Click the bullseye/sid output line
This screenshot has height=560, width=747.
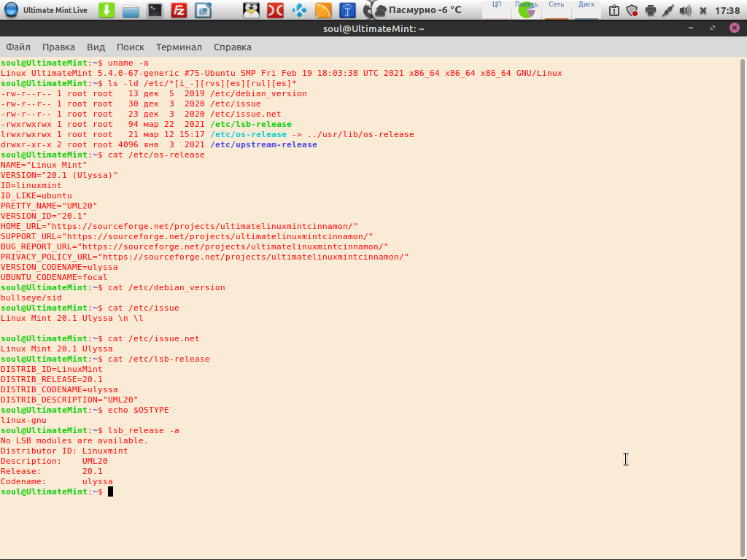[31, 298]
